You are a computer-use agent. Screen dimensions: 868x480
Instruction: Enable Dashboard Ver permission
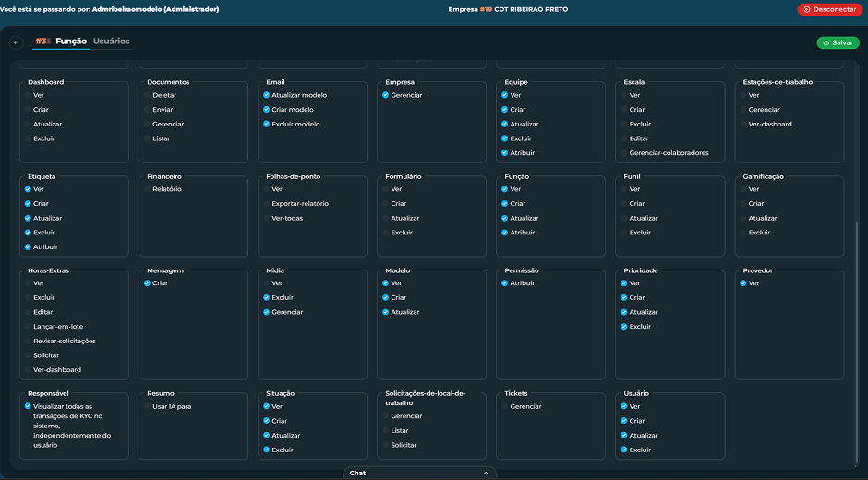pos(28,95)
